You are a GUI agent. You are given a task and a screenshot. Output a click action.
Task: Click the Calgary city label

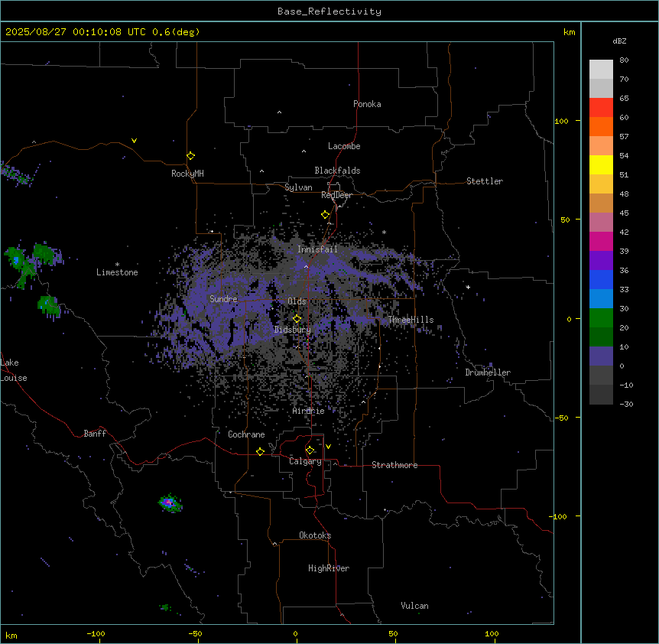coord(305,461)
